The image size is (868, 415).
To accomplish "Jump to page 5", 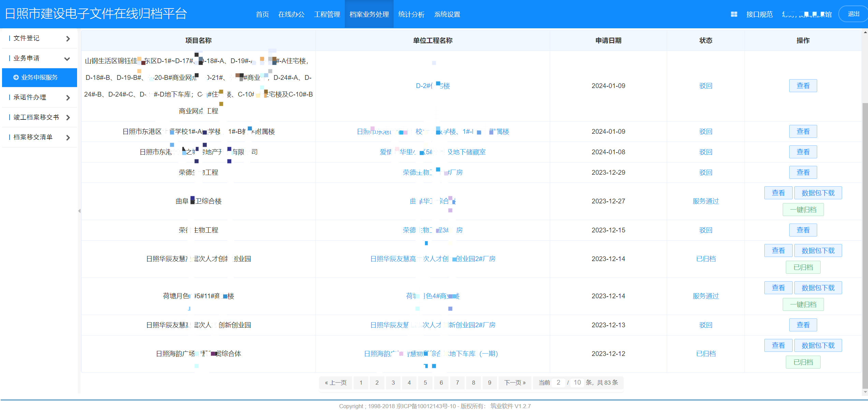I will (x=425, y=383).
